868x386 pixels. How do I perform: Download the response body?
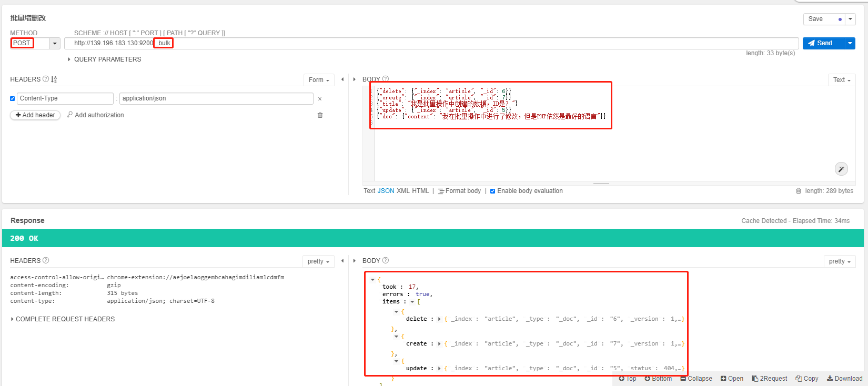coord(844,379)
